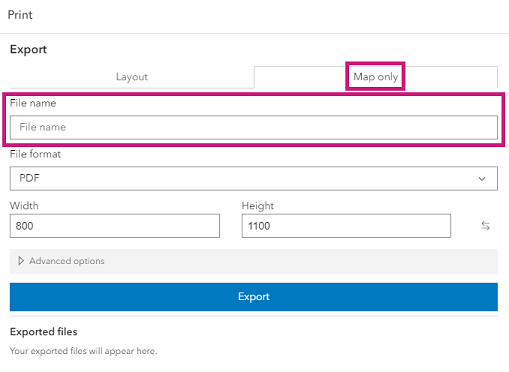Click the Export section heading
The image size is (509, 372).
(x=28, y=49)
